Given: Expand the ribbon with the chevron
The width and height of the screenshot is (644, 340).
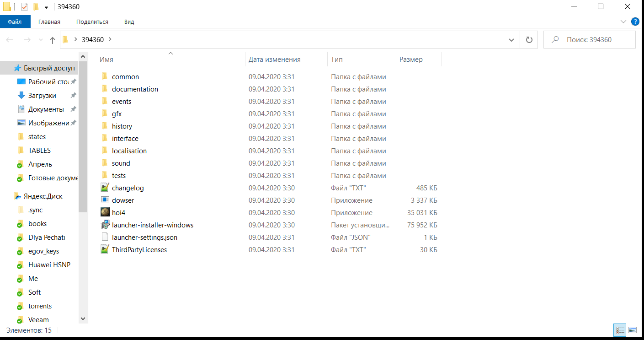Looking at the screenshot, I should tap(623, 22).
